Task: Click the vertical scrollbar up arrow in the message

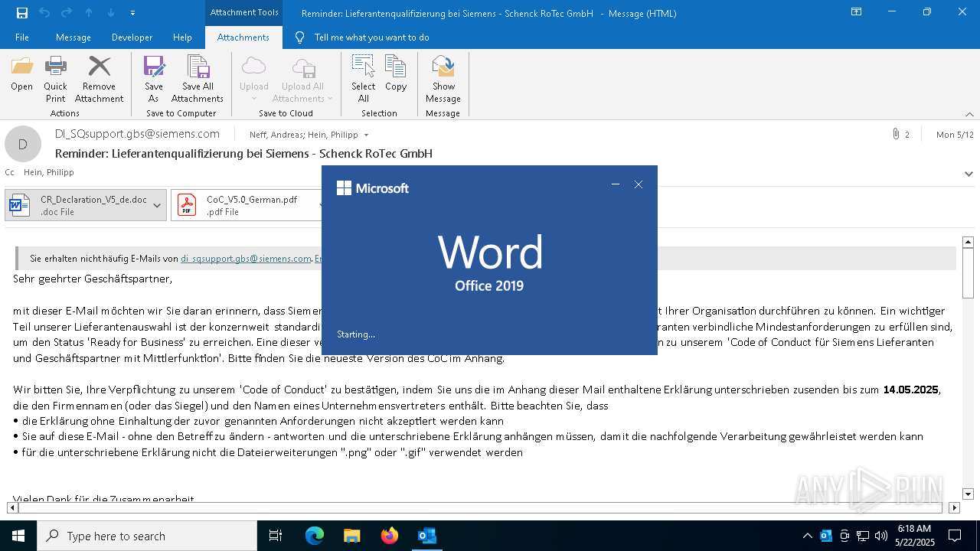Action: coord(968,242)
